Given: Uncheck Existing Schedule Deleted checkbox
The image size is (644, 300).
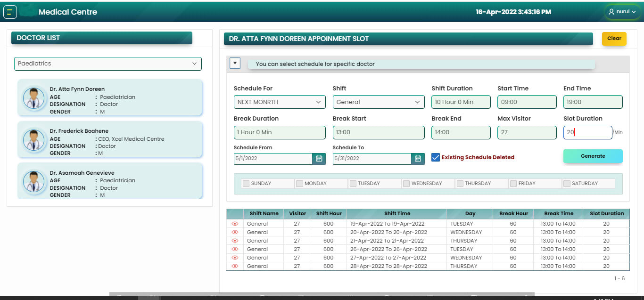Looking at the screenshot, I should [x=436, y=157].
